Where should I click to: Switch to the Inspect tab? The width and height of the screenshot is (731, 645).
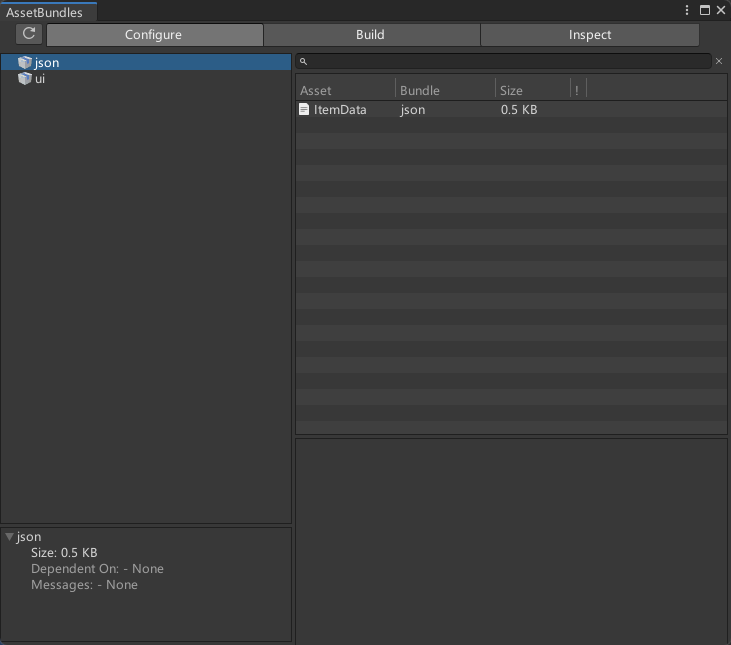click(x=589, y=35)
